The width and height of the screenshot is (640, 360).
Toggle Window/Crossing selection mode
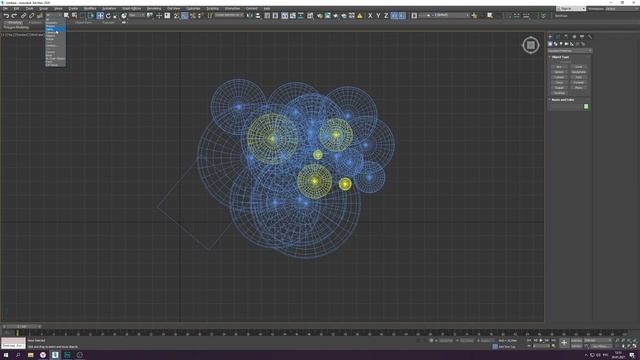click(91, 16)
